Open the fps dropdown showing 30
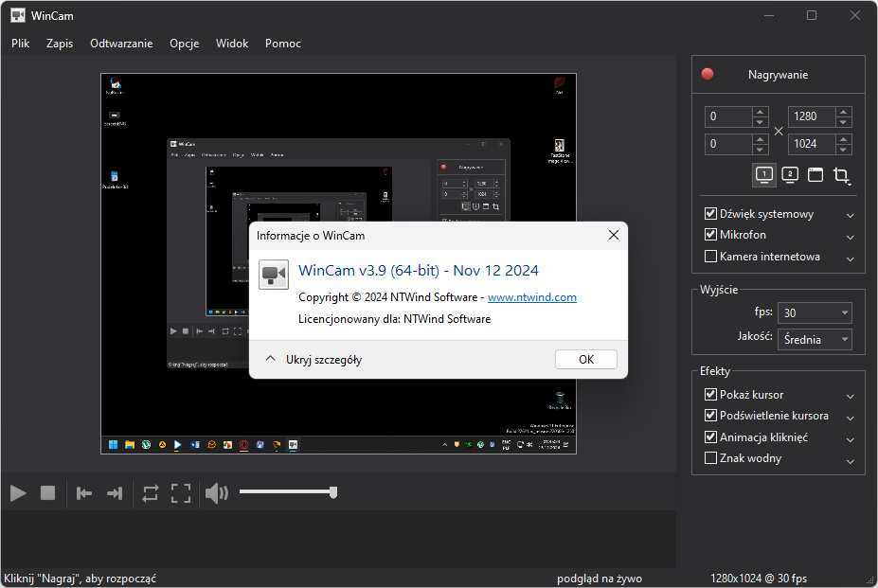The height and width of the screenshot is (588, 878). (815, 312)
